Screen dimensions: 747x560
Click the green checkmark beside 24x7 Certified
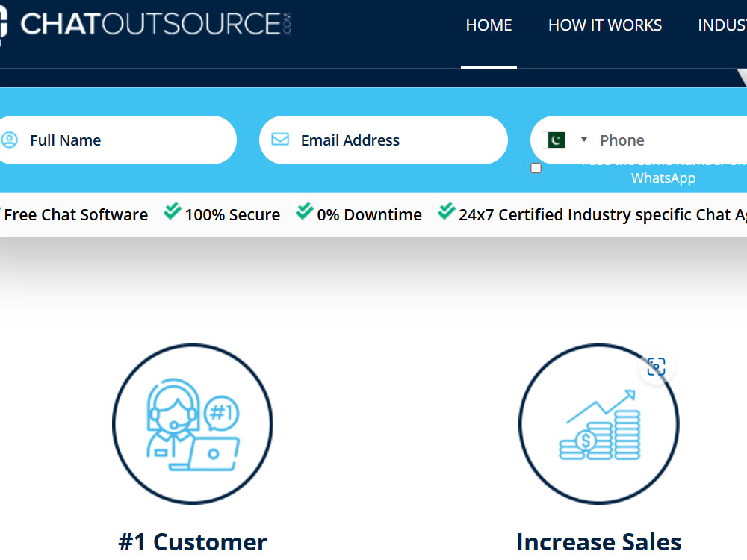pos(447,211)
